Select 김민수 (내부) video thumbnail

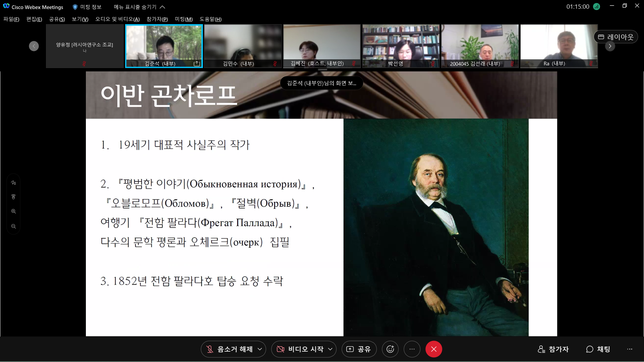click(243, 46)
